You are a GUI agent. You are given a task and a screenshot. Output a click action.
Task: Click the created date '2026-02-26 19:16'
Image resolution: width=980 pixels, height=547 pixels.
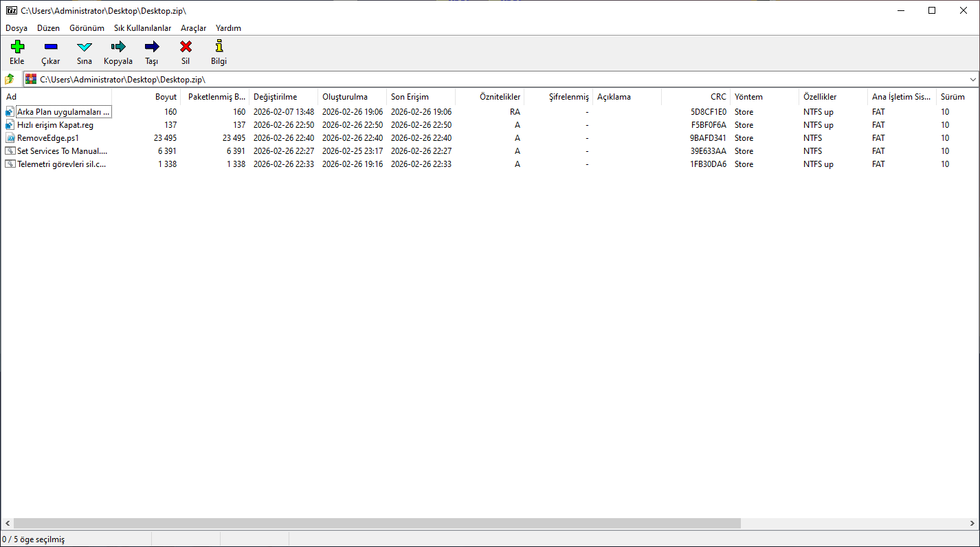(x=353, y=164)
